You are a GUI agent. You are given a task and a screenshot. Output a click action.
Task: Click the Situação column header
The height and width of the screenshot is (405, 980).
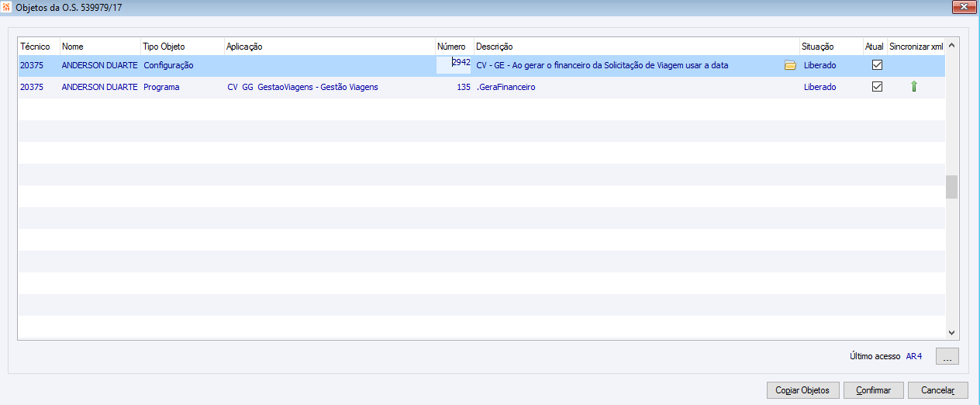(831, 47)
